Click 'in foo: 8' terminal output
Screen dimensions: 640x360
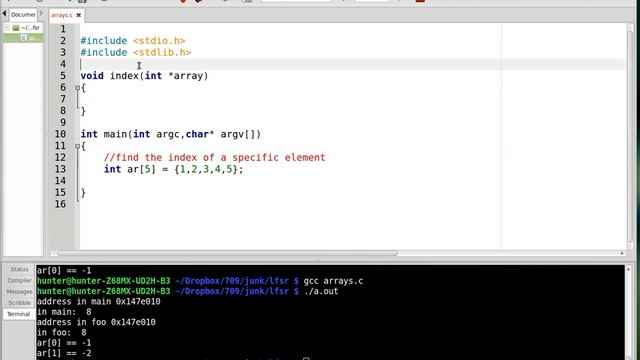(62, 333)
